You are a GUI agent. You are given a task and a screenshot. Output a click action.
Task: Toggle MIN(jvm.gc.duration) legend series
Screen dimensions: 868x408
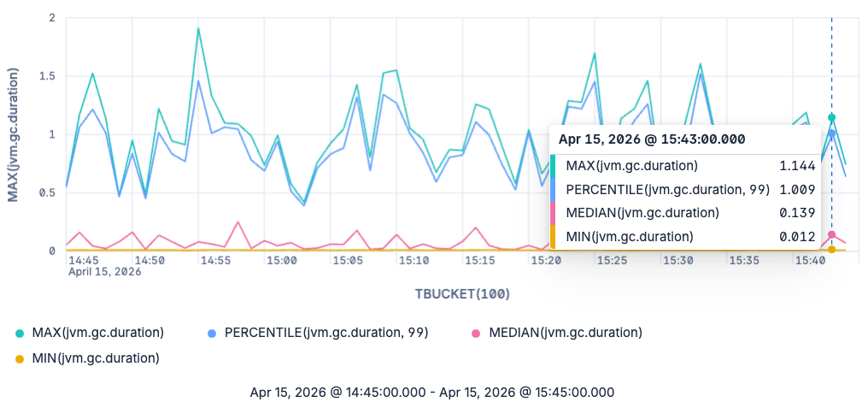[x=87, y=358]
